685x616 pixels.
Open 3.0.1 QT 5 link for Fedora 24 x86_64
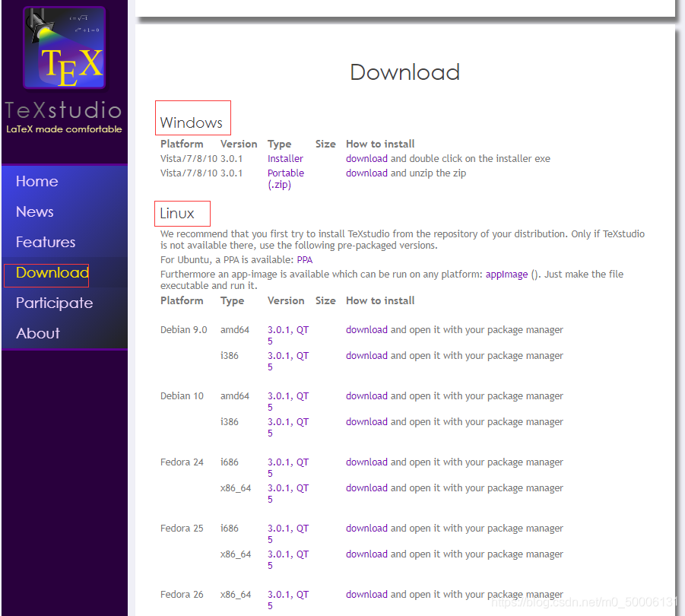point(288,494)
